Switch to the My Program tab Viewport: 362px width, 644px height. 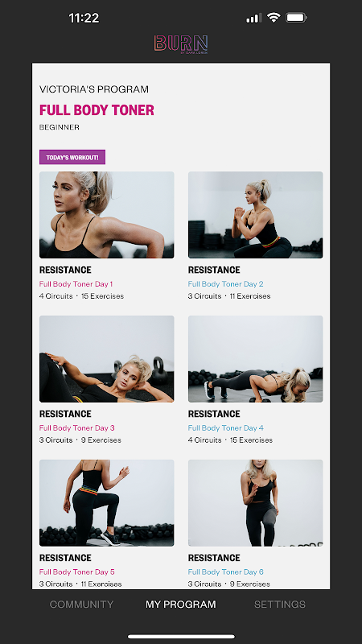click(180, 605)
